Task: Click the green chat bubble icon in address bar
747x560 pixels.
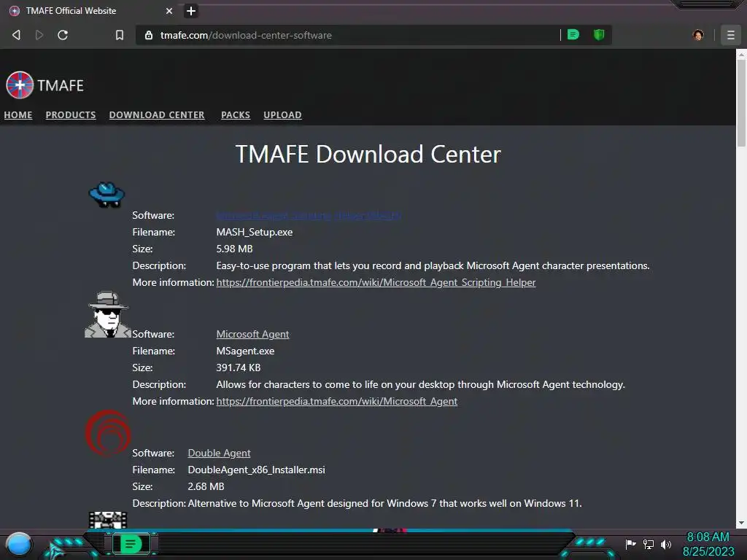Action: click(573, 34)
